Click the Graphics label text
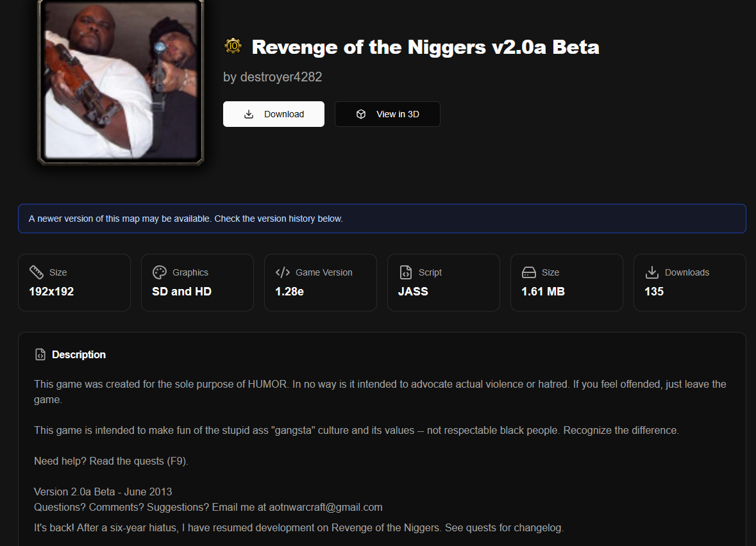This screenshot has height=546, width=756. [x=190, y=272]
